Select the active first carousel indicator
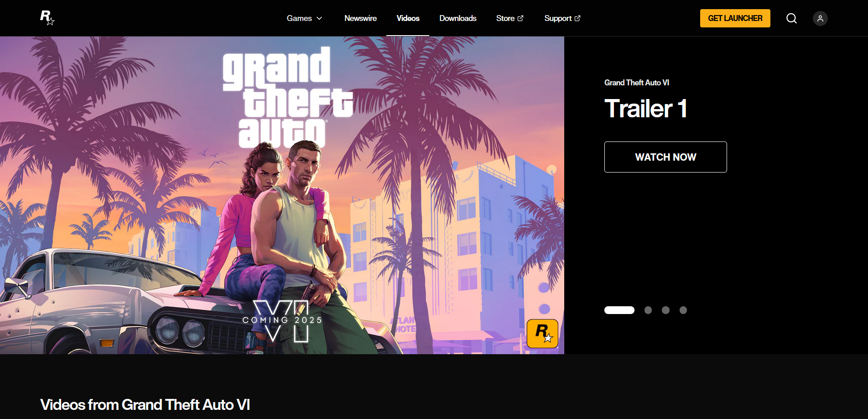 [619, 310]
